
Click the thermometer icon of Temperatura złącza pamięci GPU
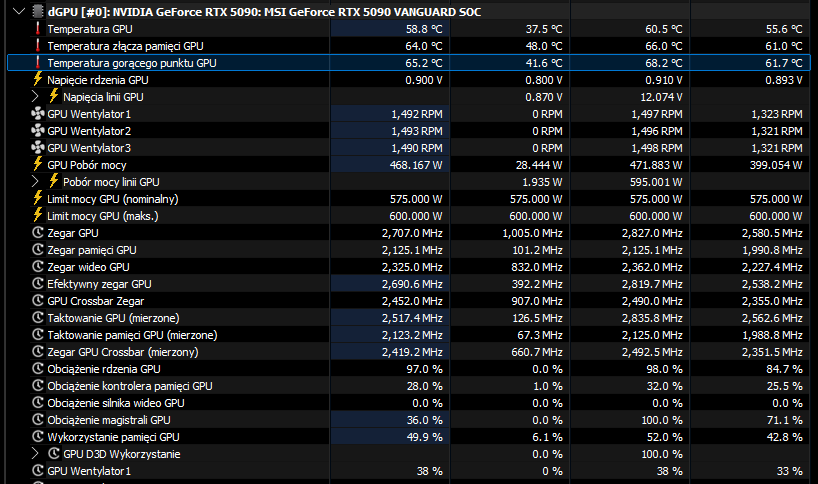point(38,45)
